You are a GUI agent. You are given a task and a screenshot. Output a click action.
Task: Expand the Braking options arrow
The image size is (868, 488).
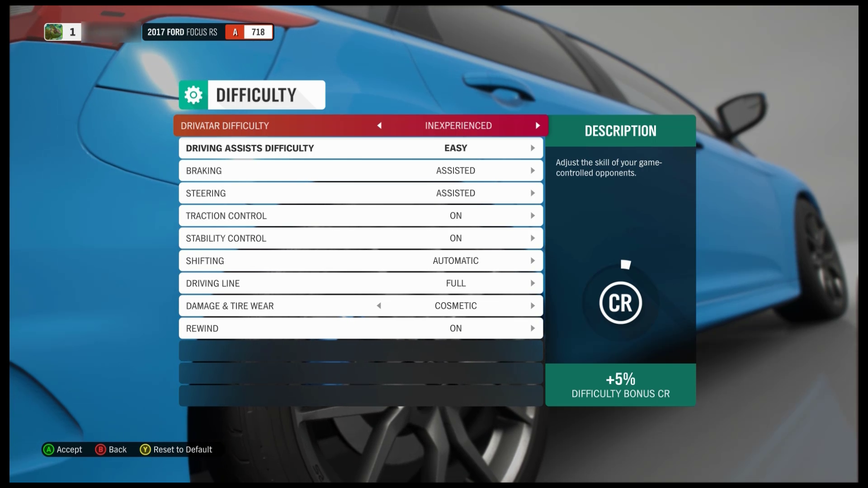pos(533,170)
